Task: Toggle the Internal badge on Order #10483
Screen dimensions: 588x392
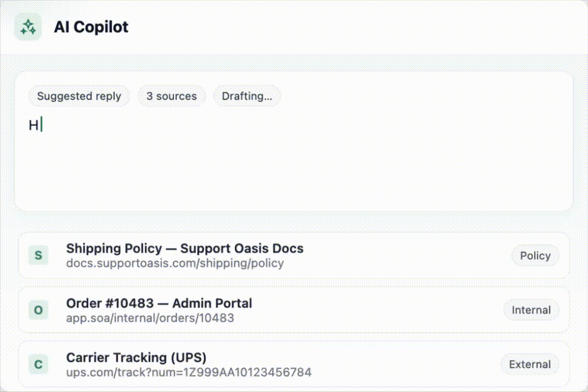Action: (531, 310)
